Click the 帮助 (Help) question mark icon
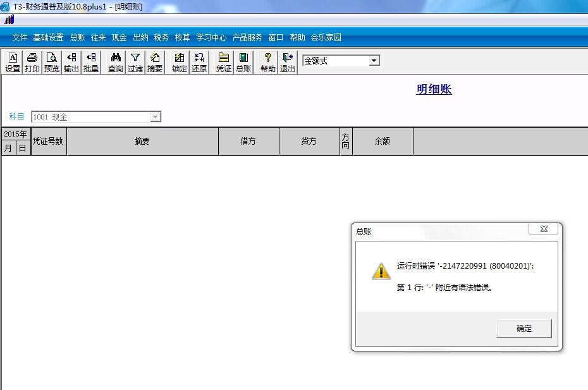The width and height of the screenshot is (588, 390). click(267, 62)
